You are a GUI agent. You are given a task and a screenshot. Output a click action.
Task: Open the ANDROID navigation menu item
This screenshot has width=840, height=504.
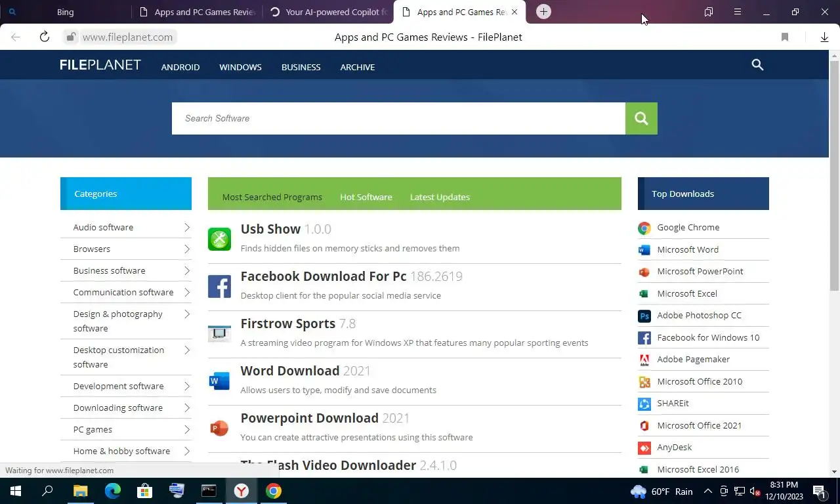click(180, 67)
